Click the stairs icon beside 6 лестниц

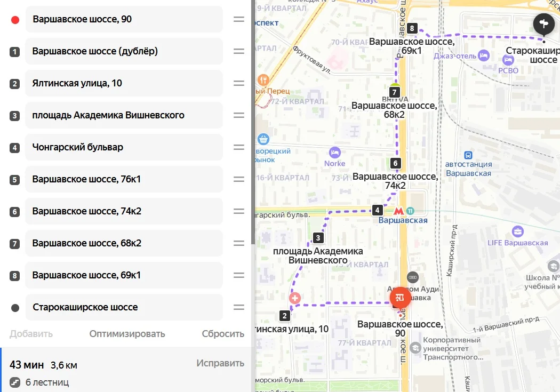click(x=15, y=382)
